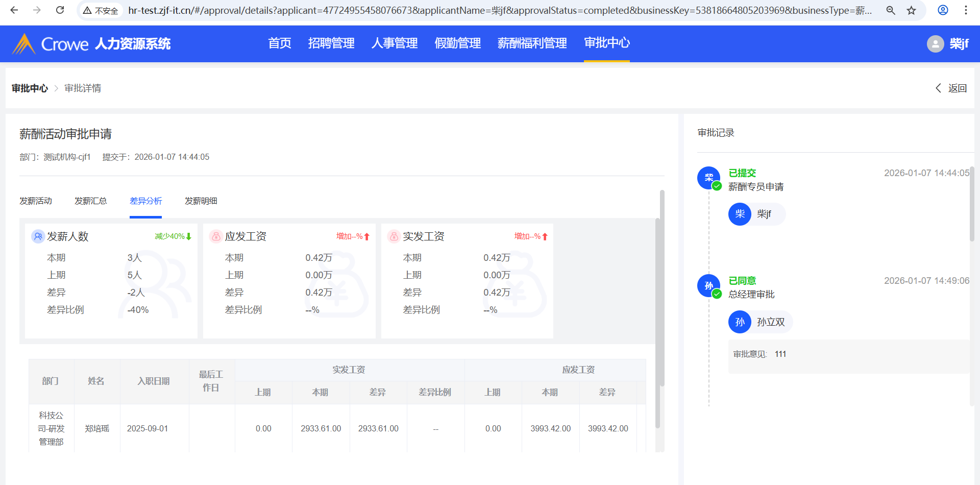Switch to the 发薪活动 tab

click(36, 201)
